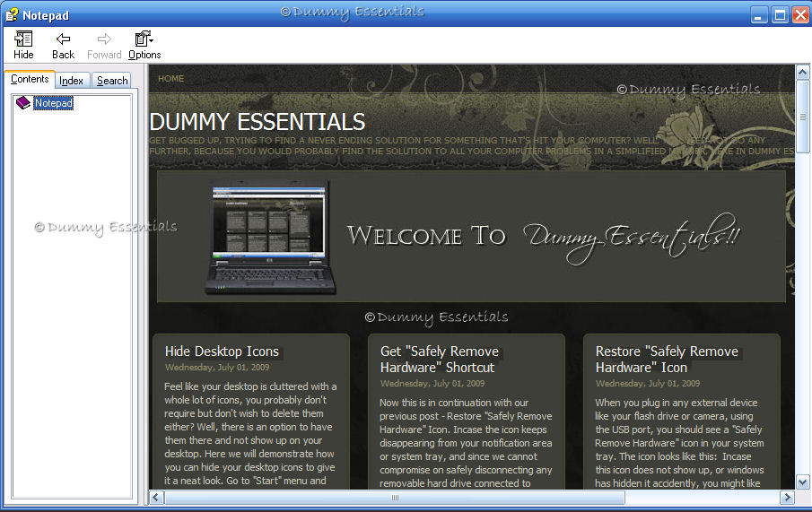Select the Notepad topic label
Image resolution: width=812 pixels, height=512 pixels.
[53, 103]
